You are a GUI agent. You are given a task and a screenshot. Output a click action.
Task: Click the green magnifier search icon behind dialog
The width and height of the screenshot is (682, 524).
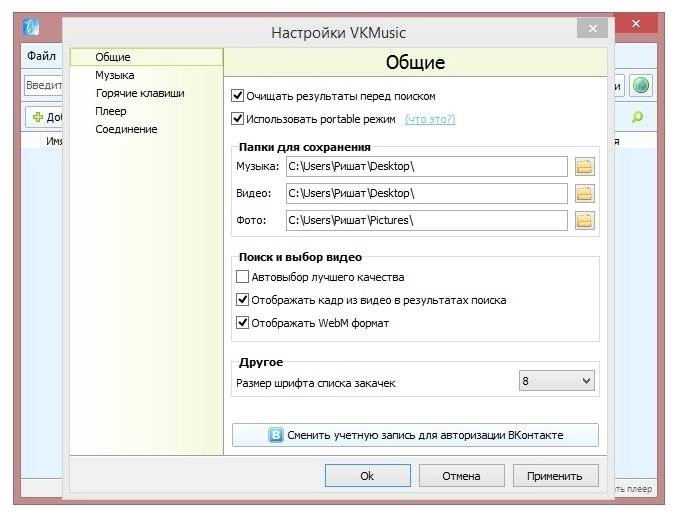tap(637, 117)
